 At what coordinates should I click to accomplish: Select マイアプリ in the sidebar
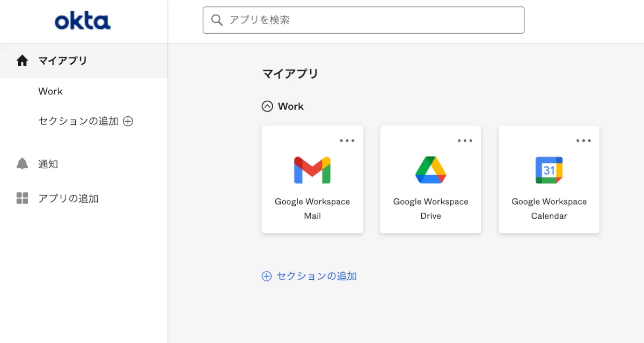click(x=63, y=61)
